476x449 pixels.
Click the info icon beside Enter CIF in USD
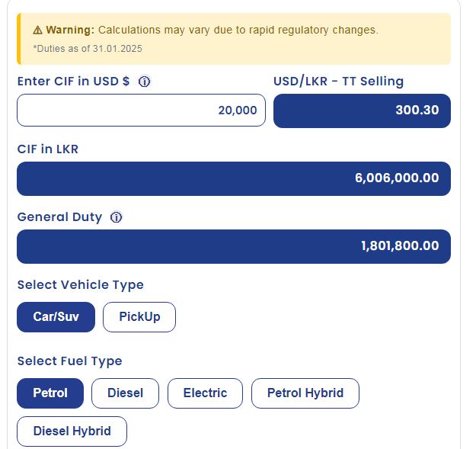click(x=144, y=82)
